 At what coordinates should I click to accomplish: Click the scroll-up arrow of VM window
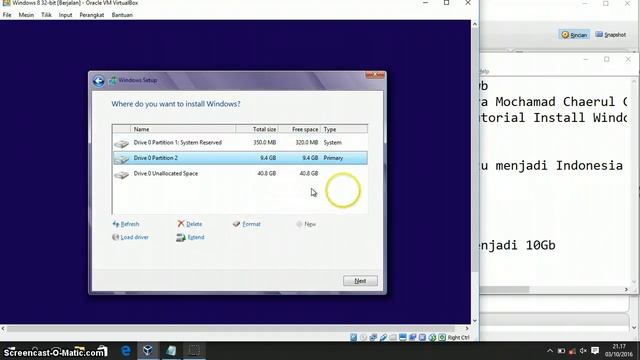click(x=475, y=24)
